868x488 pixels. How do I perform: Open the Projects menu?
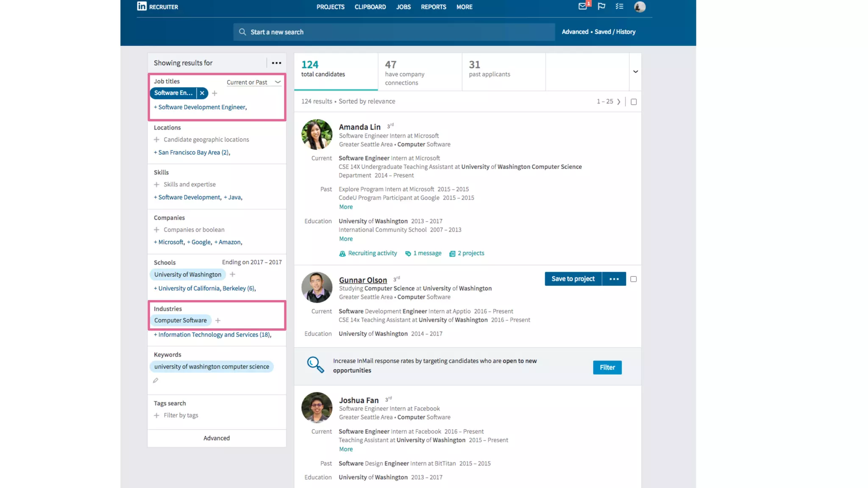point(330,7)
